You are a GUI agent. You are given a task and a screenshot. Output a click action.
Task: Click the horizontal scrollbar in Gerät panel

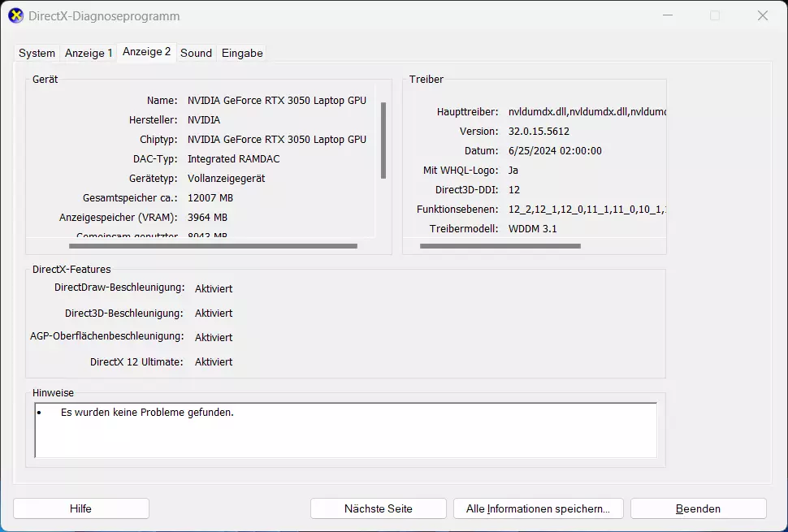(213, 246)
